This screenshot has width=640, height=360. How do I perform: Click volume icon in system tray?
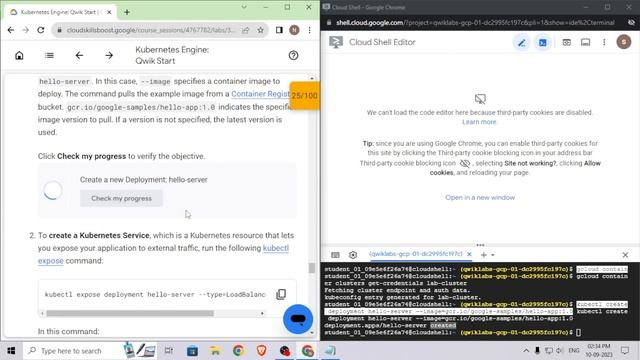pyautogui.click(x=560, y=351)
